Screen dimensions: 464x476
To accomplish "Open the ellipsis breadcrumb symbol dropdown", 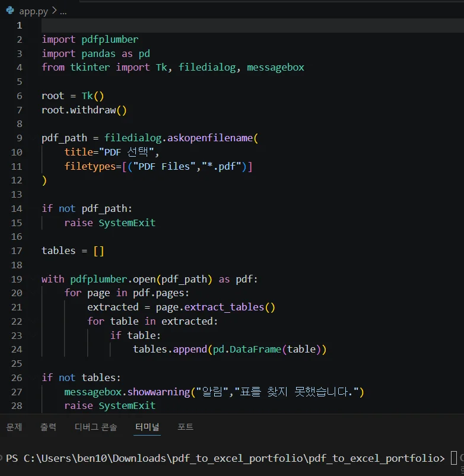I will point(63,12).
